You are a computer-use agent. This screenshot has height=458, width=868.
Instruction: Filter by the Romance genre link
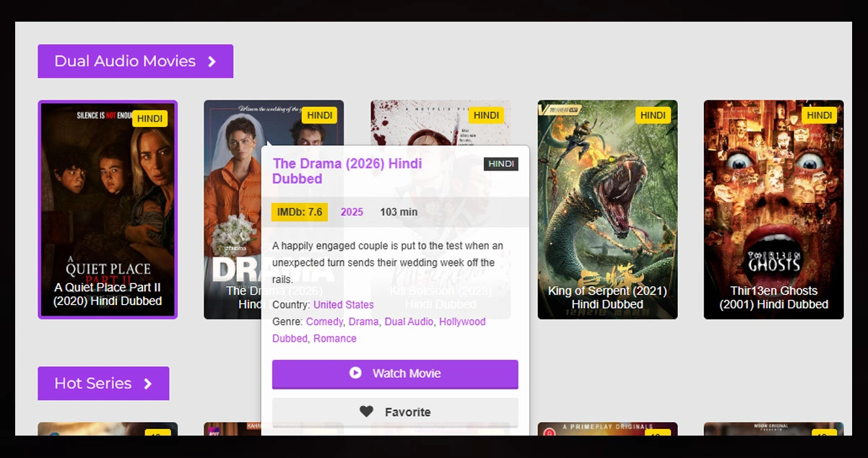pos(334,338)
